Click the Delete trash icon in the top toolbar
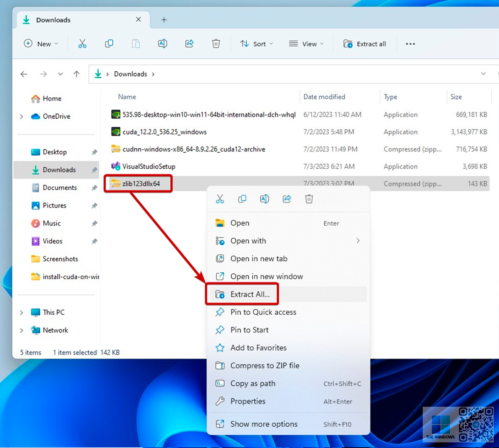 (216, 44)
